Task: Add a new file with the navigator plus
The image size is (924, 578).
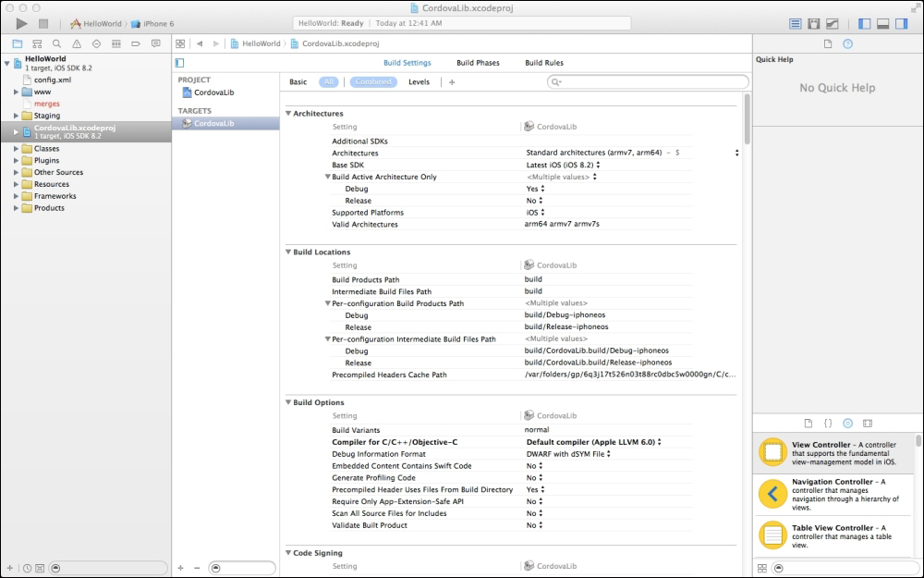Action: pos(9,568)
